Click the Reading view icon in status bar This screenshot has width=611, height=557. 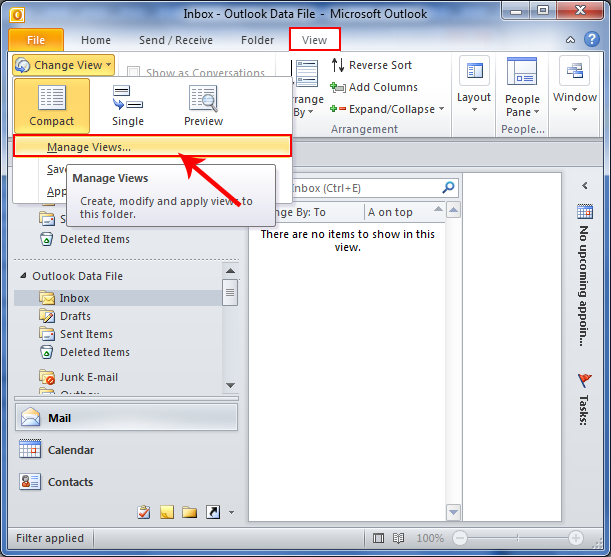click(398, 538)
